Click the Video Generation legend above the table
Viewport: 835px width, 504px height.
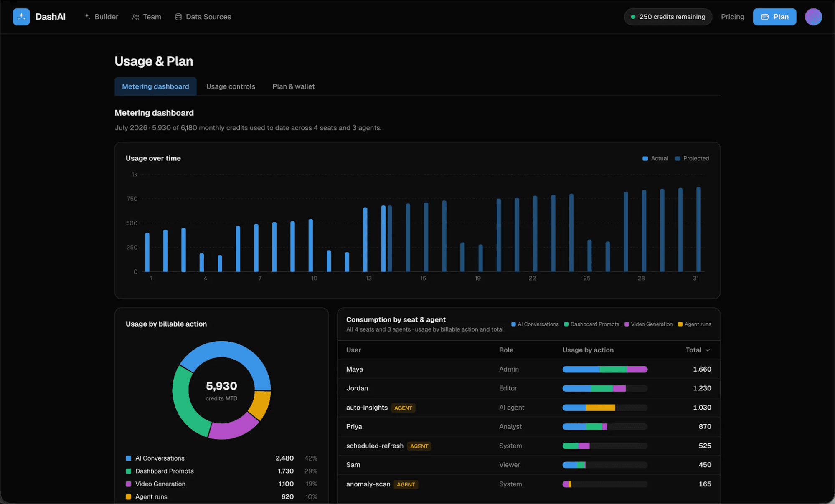point(648,324)
